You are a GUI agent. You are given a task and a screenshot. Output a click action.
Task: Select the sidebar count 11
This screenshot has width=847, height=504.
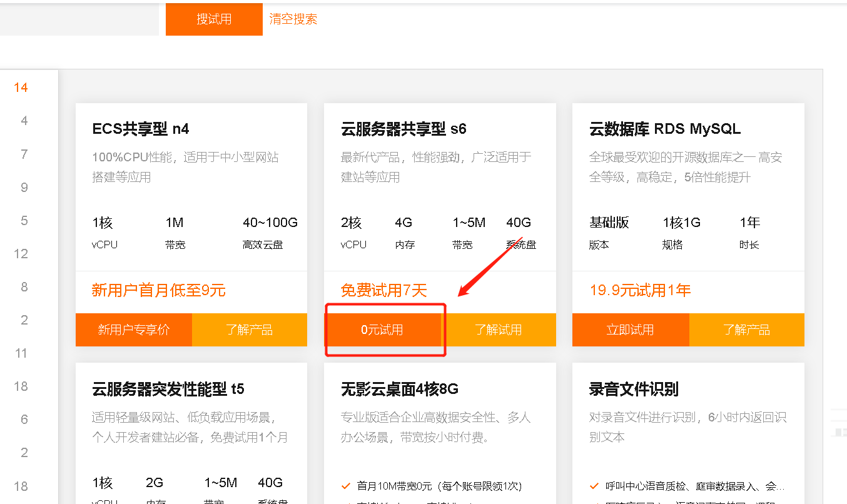21,353
